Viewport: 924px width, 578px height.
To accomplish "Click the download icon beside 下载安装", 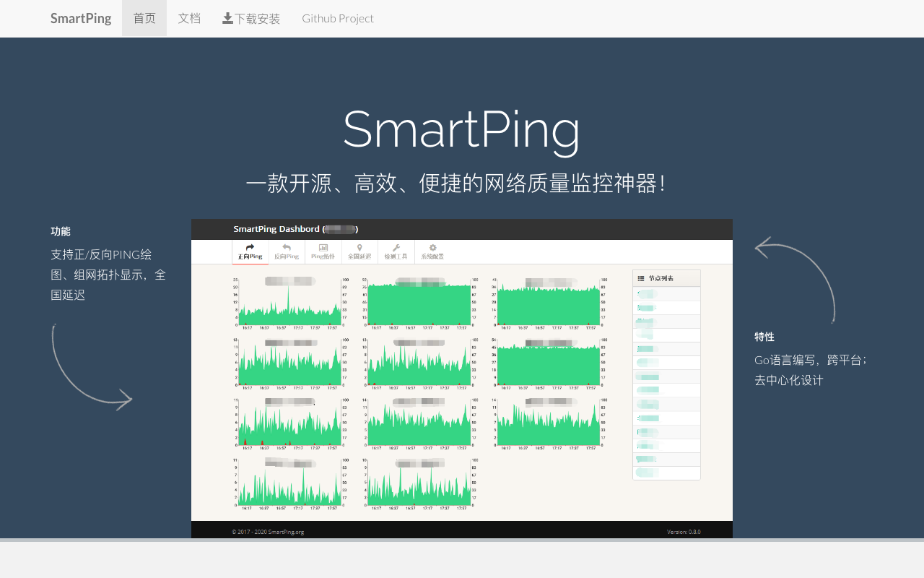I will click(x=227, y=18).
